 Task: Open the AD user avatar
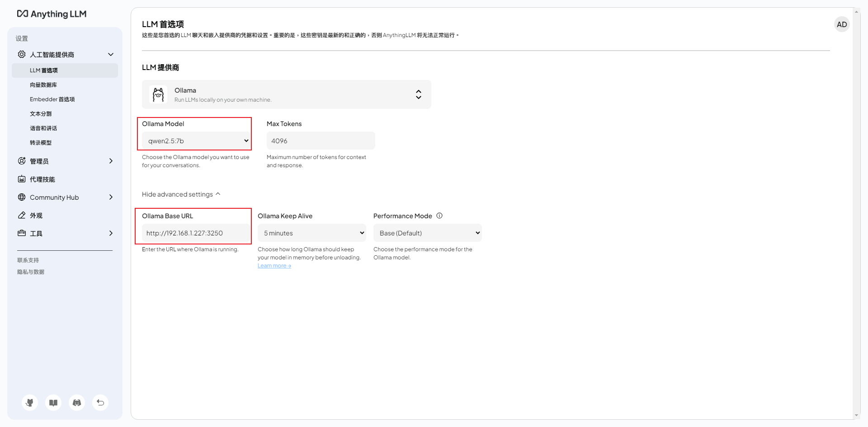[842, 24]
